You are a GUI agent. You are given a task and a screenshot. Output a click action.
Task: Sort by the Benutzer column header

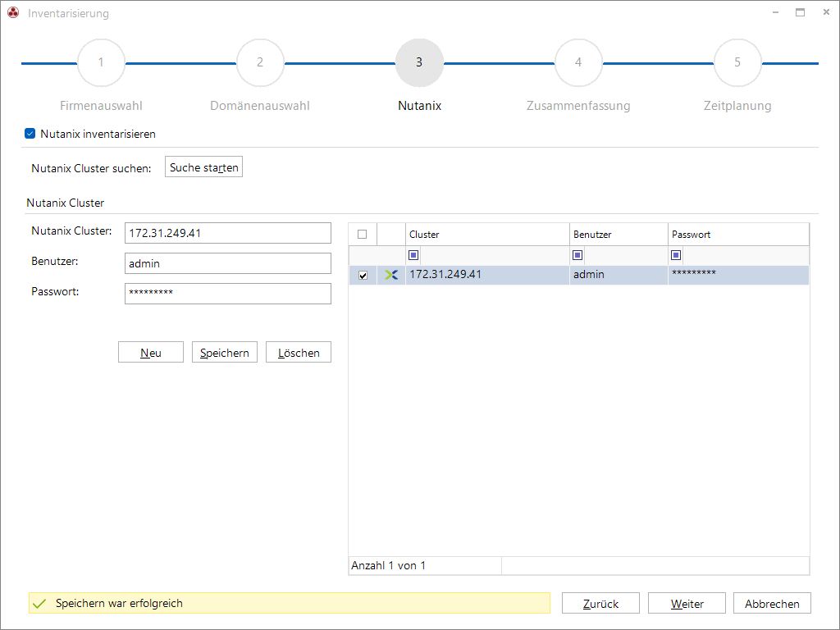pyautogui.click(x=619, y=235)
